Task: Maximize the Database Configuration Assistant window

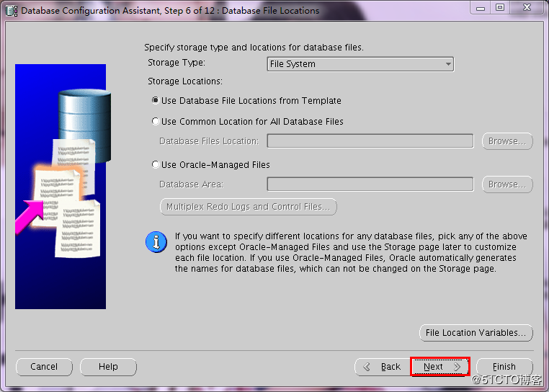Action: [x=500, y=8]
